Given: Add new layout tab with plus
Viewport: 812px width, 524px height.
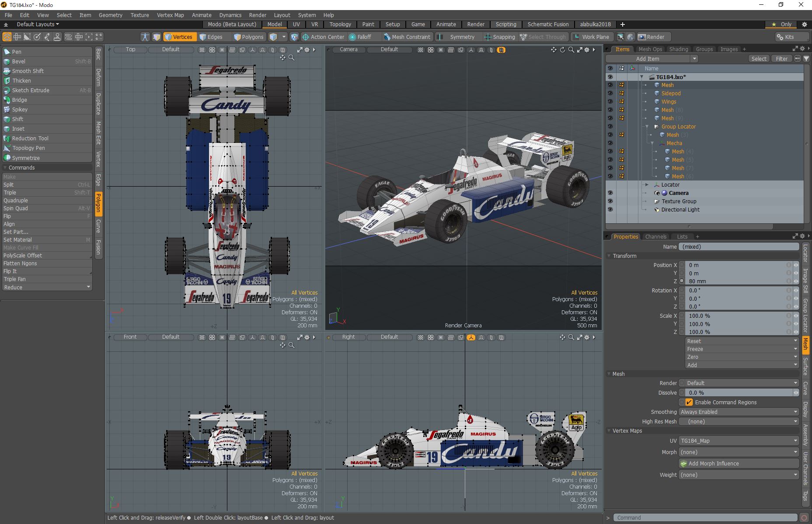Looking at the screenshot, I should [x=623, y=24].
